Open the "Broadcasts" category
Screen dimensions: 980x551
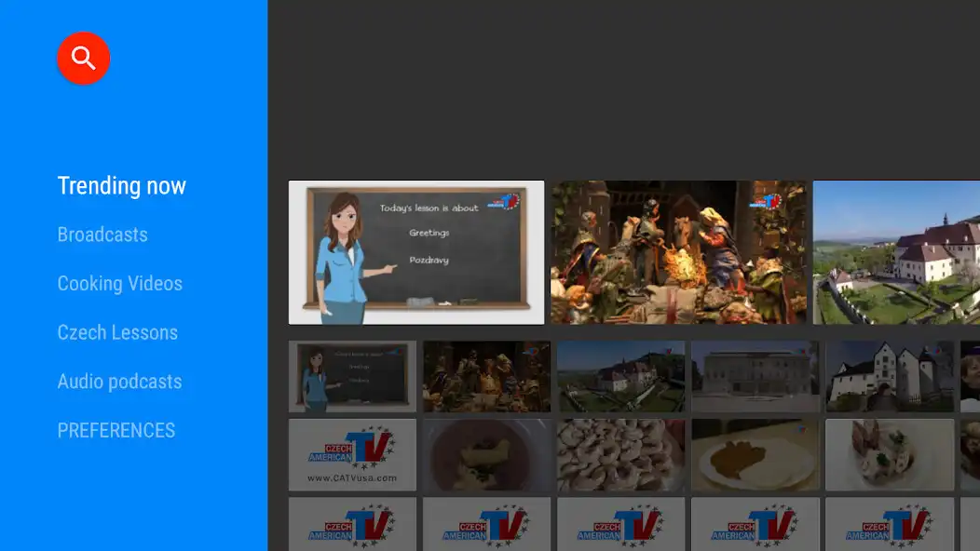coord(102,235)
